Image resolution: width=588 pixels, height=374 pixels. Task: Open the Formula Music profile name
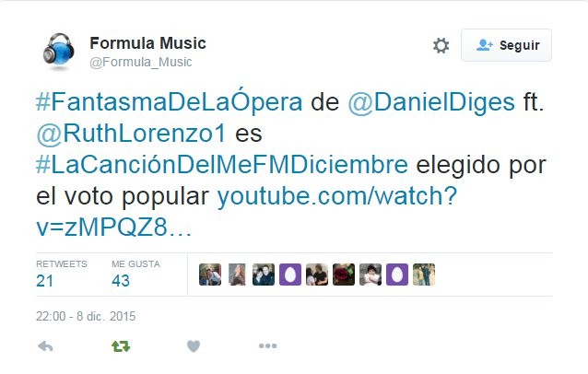pos(147,43)
